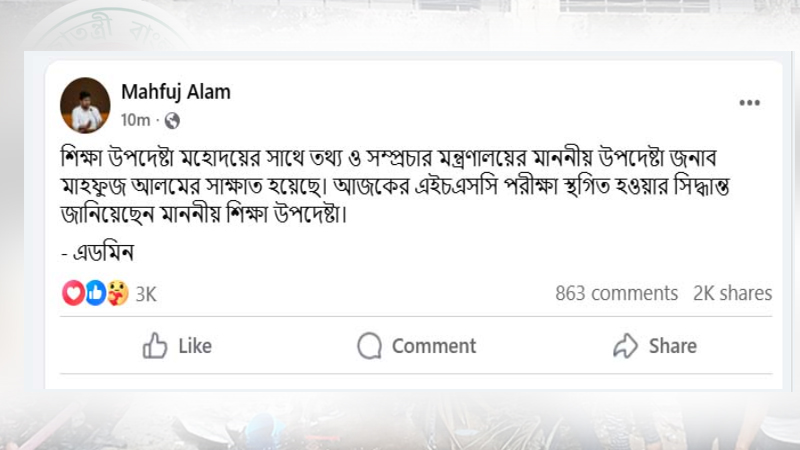Viewport: 800px width, 450px height.
Task: Click the speech bubble Comment icon
Action: tap(370, 346)
